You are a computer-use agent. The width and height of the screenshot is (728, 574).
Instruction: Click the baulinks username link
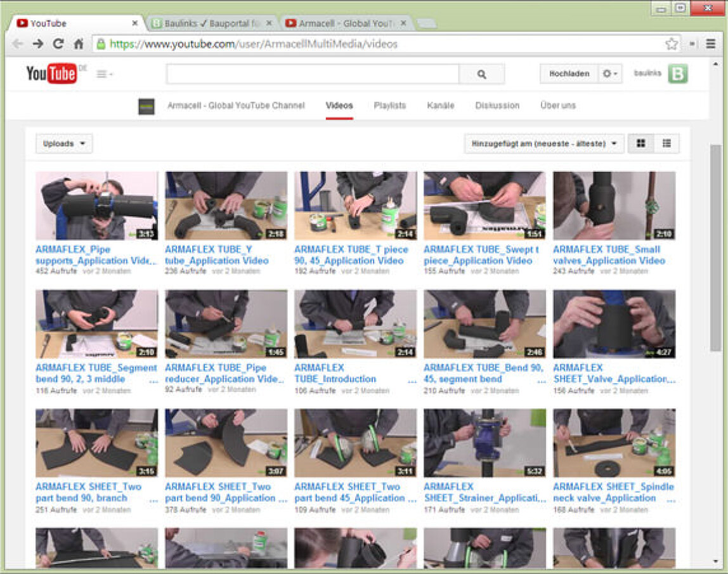pos(647,74)
